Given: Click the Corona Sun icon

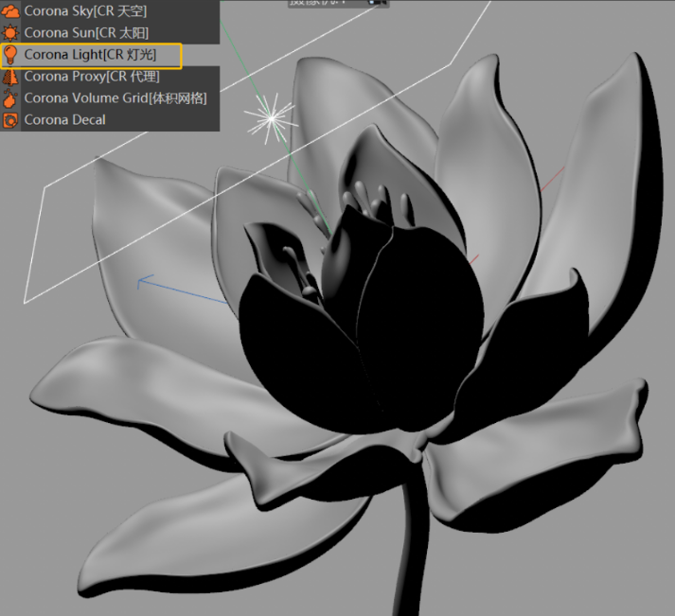Looking at the screenshot, I should pos(10,33).
